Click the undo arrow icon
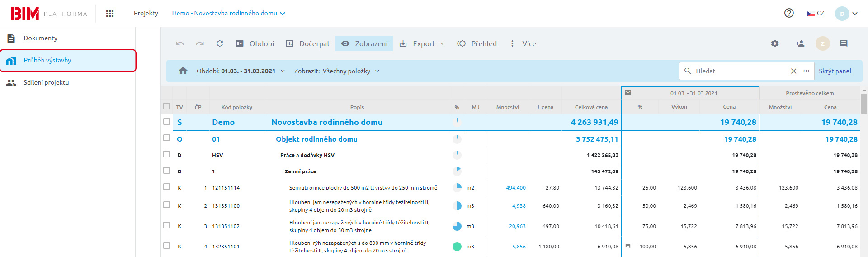 point(180,44)
